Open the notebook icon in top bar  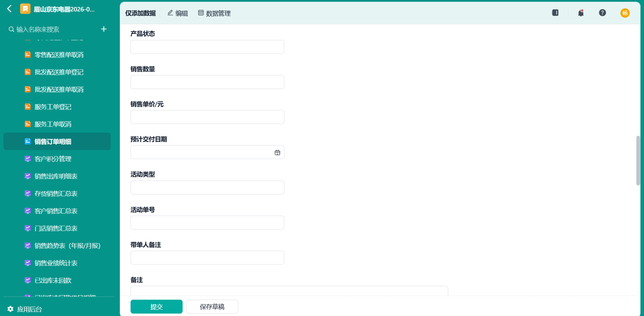coord(555,13)
